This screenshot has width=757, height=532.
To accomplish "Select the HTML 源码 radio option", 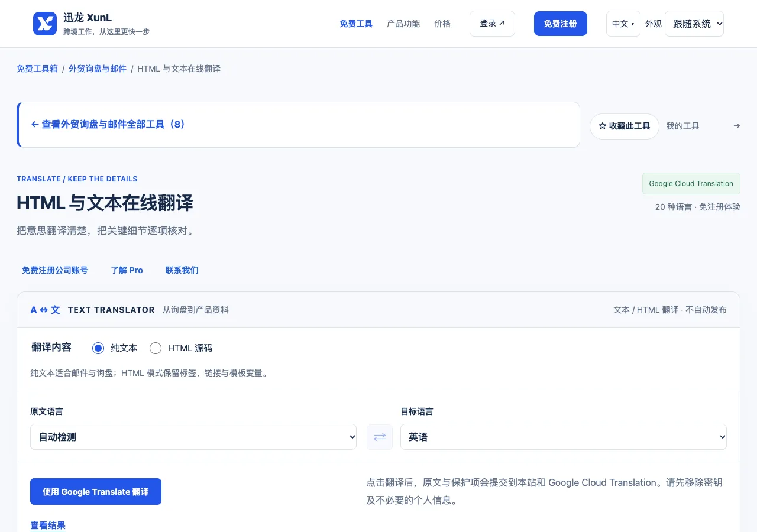I will point(156,348).
